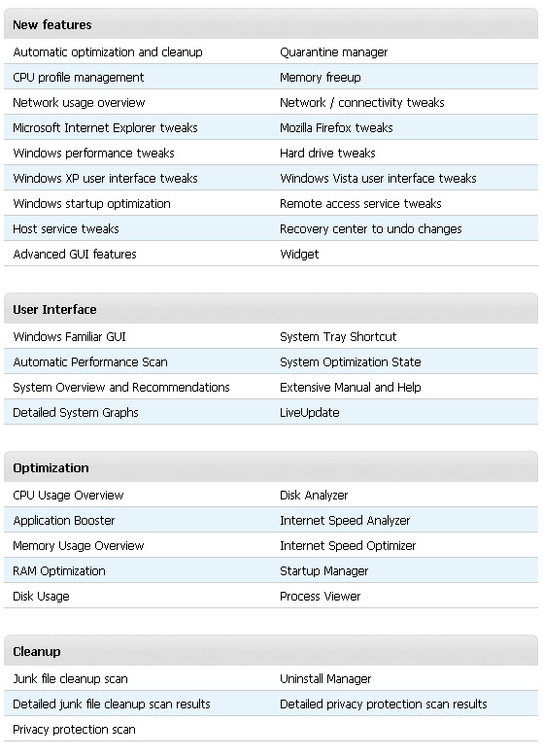543x756 pixels.
Task: Click Recovery center to undo changes
Action: (x=370, y=229)
